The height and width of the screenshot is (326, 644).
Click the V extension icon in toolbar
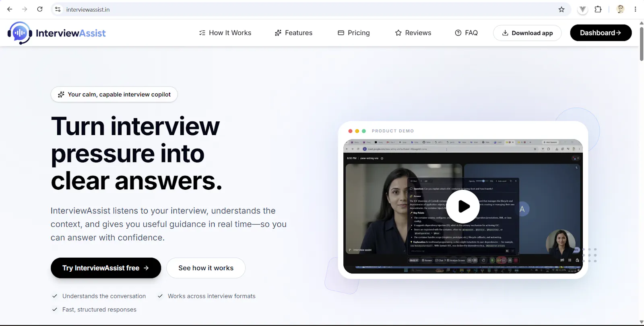click(x=582, y=9)
